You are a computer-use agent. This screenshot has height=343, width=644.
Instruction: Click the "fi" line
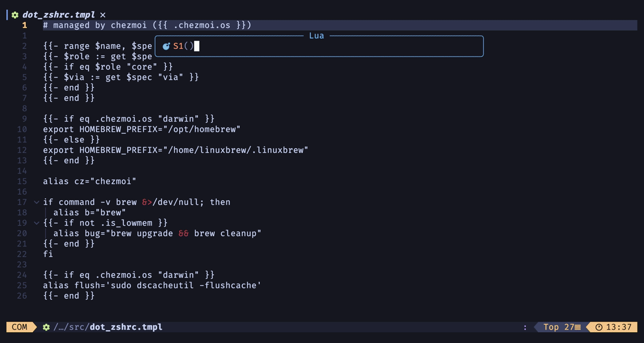click(x=48, y=254)
